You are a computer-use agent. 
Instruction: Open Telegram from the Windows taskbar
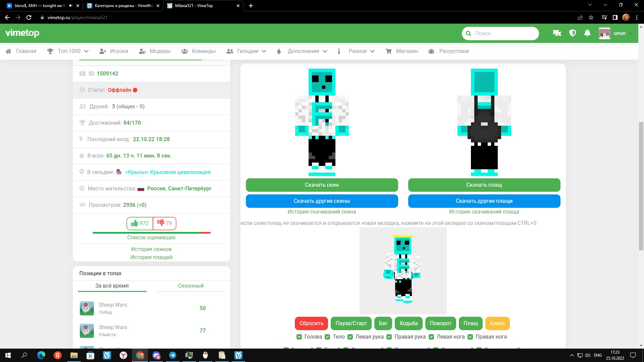tap(173, 355)
